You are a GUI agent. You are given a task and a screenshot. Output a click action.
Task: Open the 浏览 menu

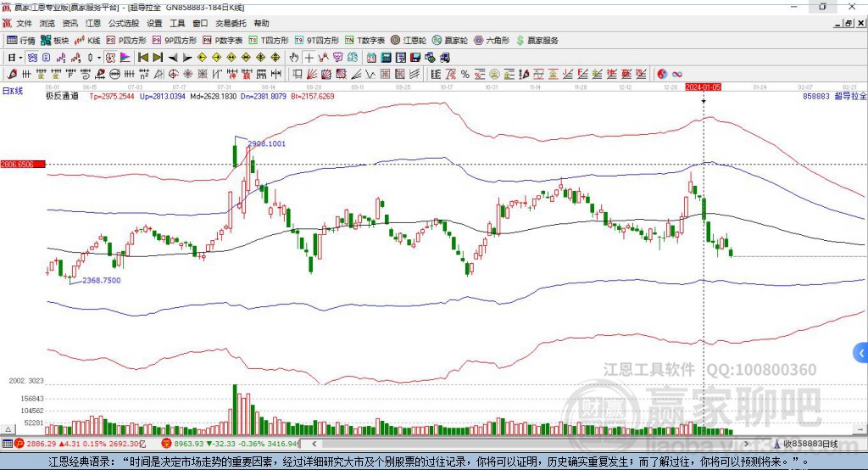47,23
